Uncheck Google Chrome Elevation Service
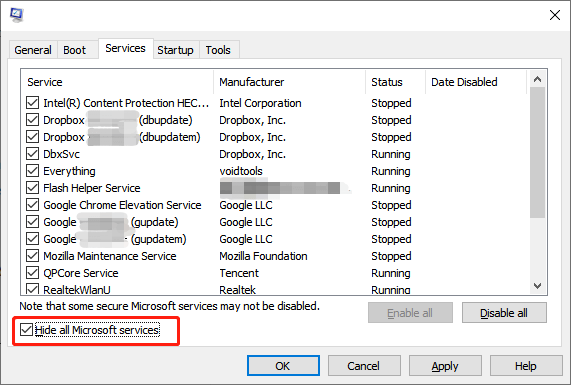This screenshot has width=571, height=385. click(x=33, y=205)
